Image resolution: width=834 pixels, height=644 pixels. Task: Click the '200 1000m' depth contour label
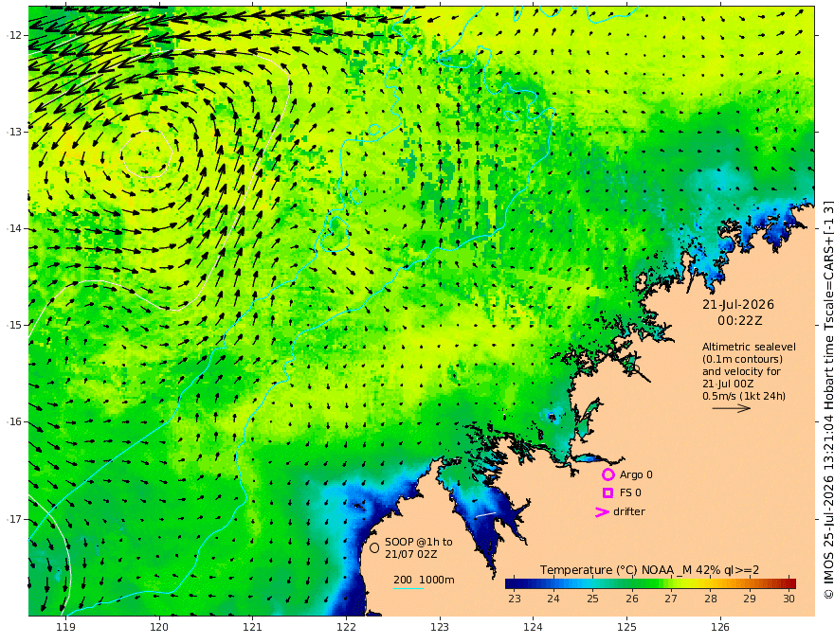click(x=424, y=580)
